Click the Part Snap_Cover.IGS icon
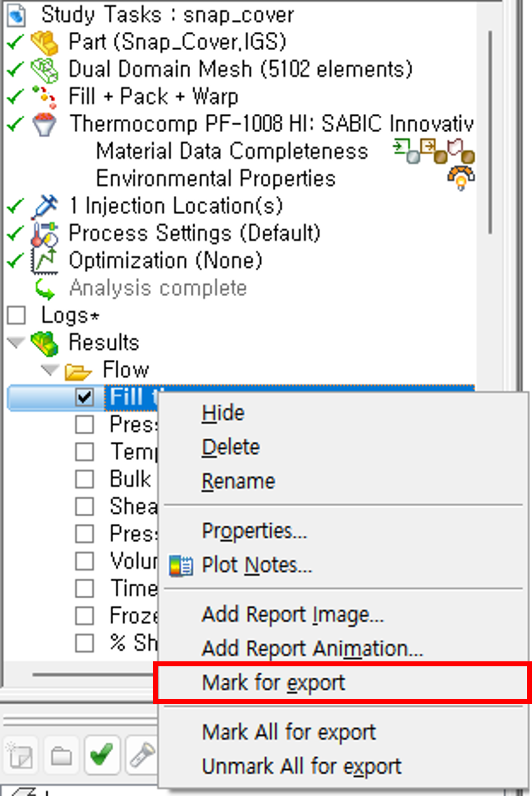This screenshot has height=796, width=532. tap(45, 42)
